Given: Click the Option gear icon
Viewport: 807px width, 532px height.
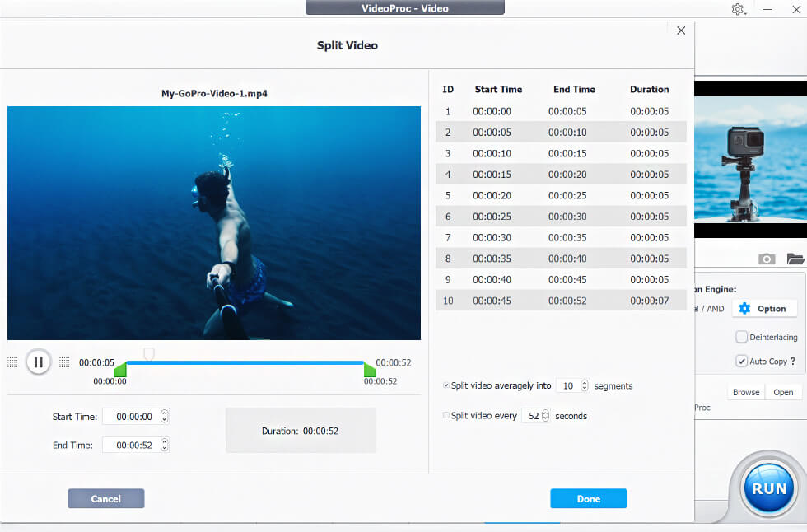Looking at the screenshot, I should (x=744, y=309).
